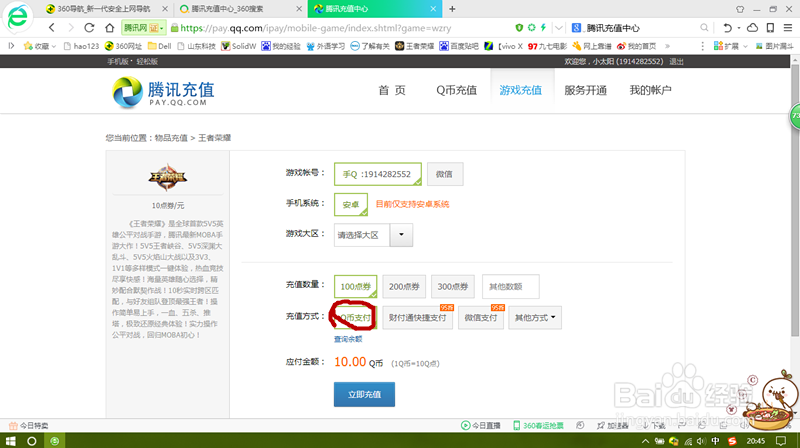Click the undo closed tab icon

[728, 28]
